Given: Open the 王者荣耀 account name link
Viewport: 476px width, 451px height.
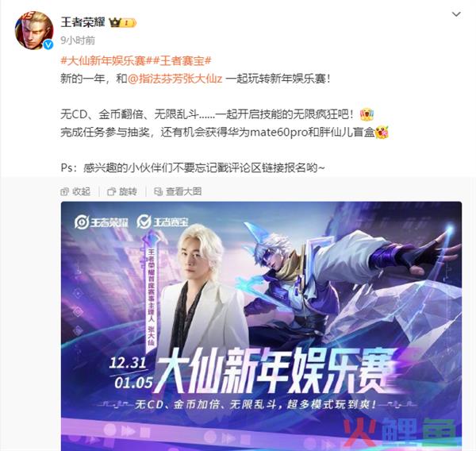Looking at the screenshot, I should (x=83, y=22).
